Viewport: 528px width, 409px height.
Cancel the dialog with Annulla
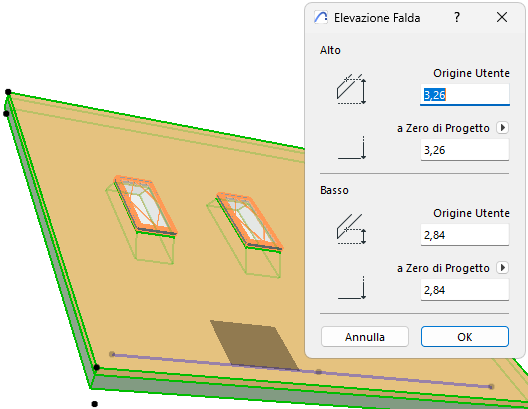[365, 337]
